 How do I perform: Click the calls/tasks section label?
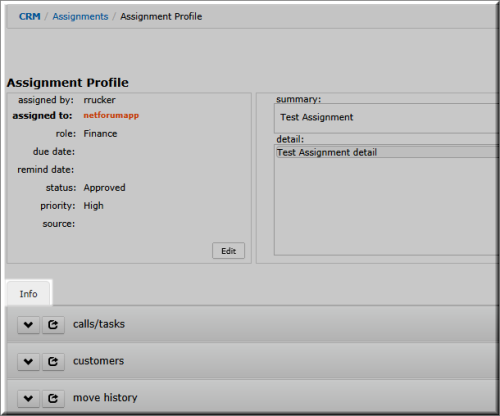[99, 324]
